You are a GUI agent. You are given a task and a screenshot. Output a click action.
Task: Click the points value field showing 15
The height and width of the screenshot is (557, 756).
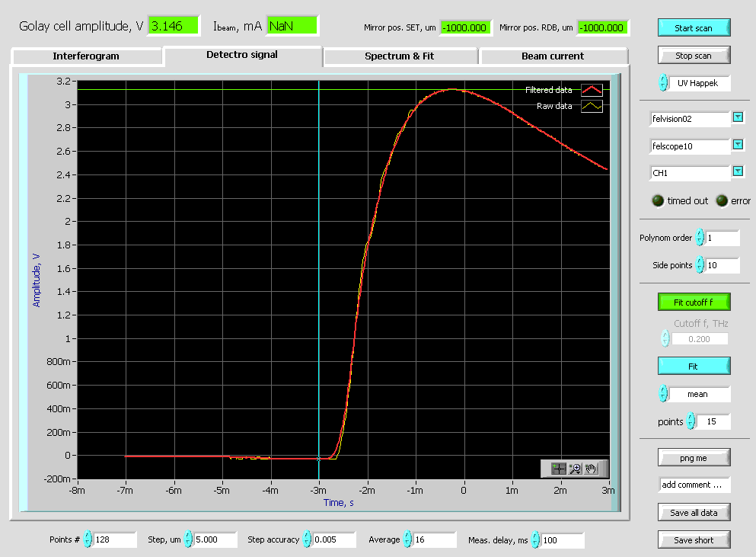pos(713,421)
